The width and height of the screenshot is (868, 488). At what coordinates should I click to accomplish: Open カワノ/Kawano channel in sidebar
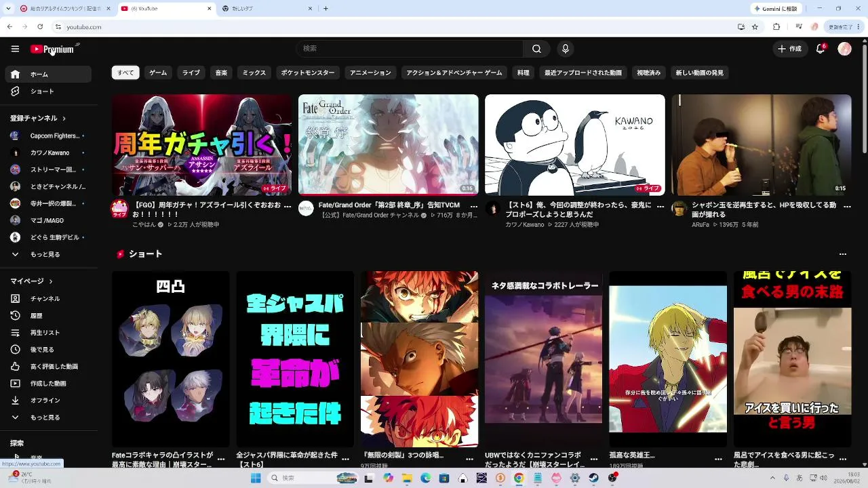click(x=48, y=152)
